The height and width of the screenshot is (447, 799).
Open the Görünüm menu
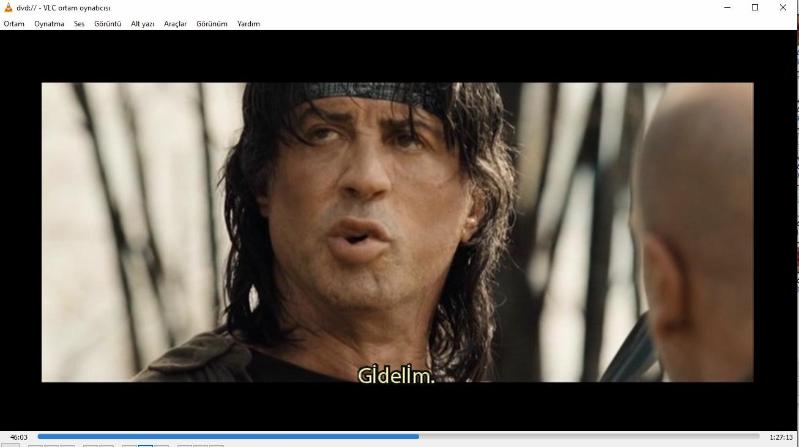pyautogui.click(x=211, y=23)
